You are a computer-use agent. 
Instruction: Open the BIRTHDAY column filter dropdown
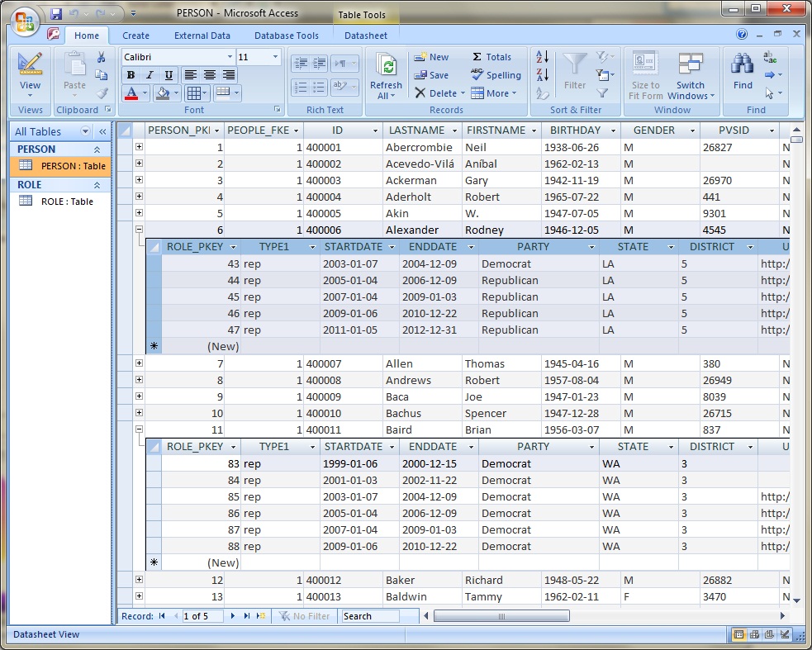tap(613, 130)
